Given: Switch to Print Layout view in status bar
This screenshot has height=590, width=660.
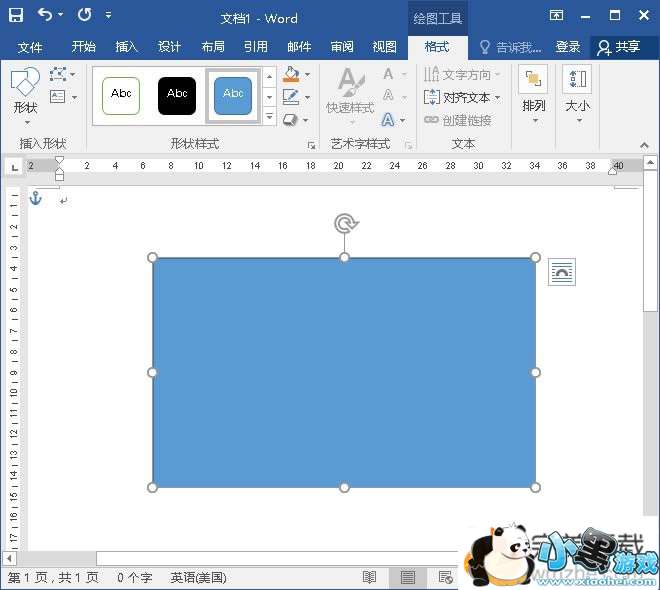Looking at the screenshot, I should tap(408, 578).
